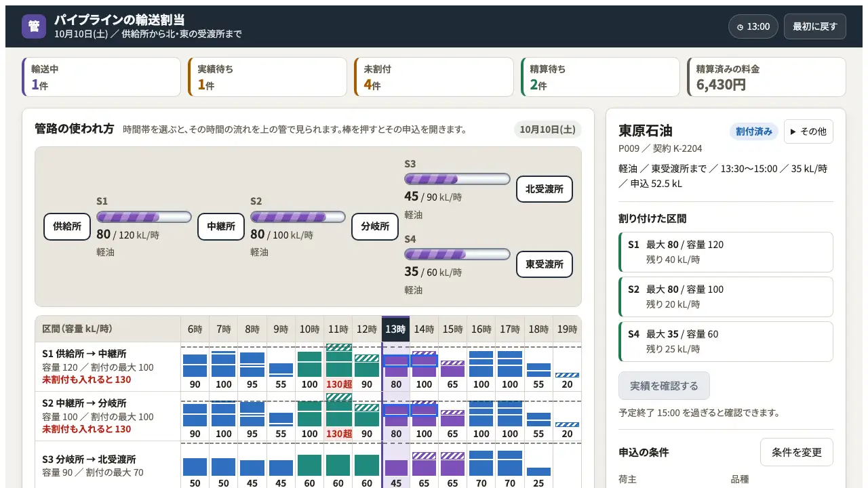Click the S1 最大 80 assigned segment card
The height and width of the screenshot is (488, 868).
coord(726,252)
